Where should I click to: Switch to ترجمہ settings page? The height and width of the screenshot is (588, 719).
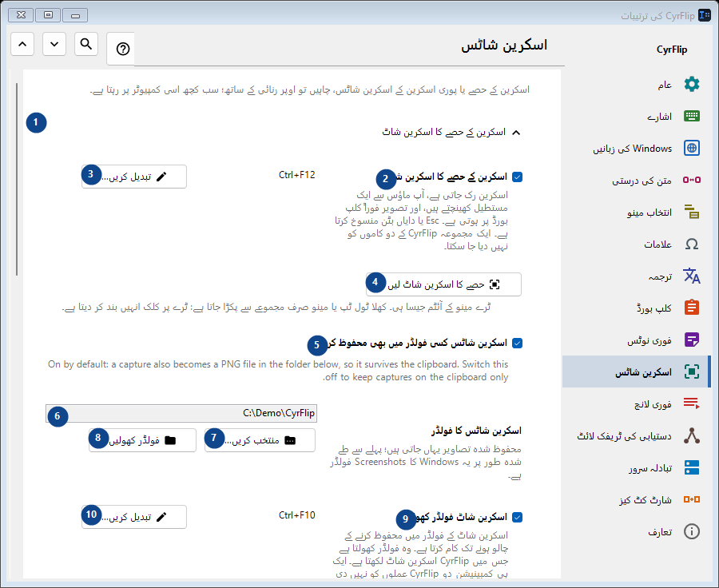pos(637,276)
